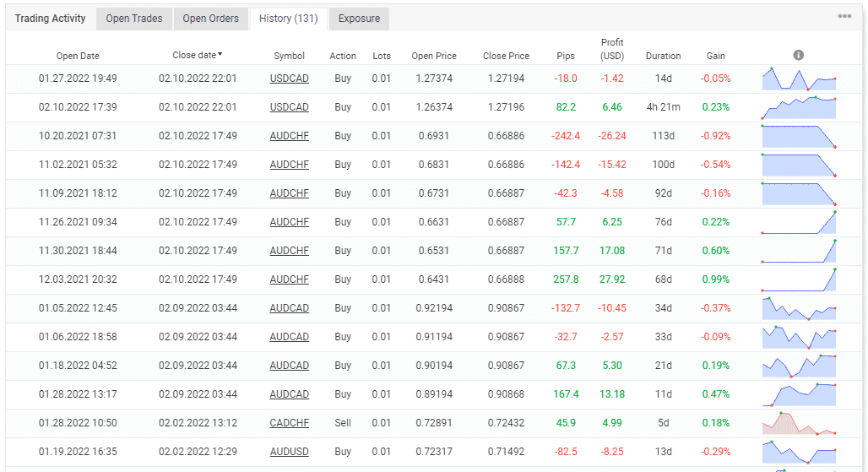868x472 pixels.
Task: Select pips value -82.5
Action: (x=566, y=452)
